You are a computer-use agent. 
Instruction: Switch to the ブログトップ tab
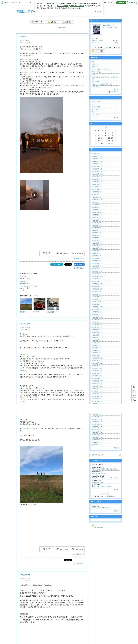click(x=37, y=22)
